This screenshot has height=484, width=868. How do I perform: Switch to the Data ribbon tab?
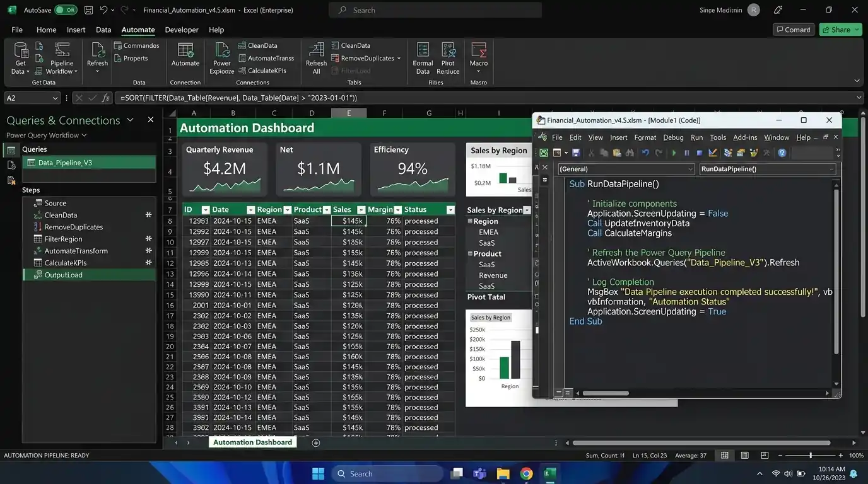point(103,30)
